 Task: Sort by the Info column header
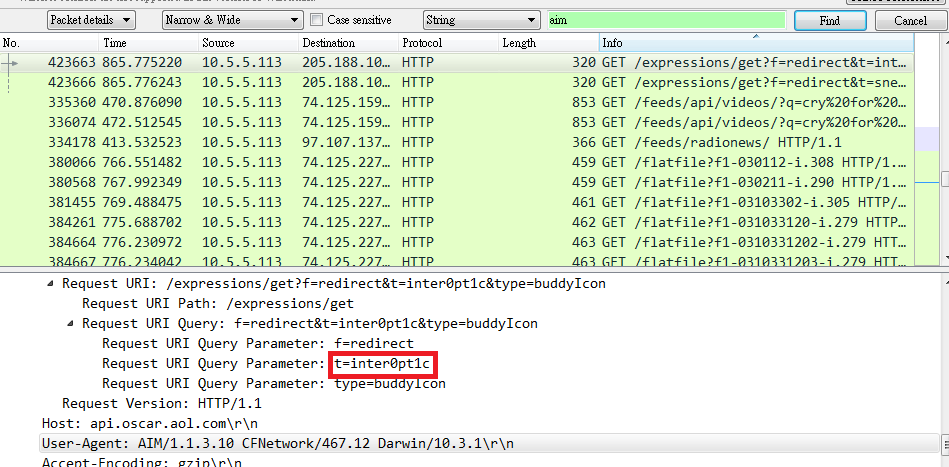coord(757,43)
